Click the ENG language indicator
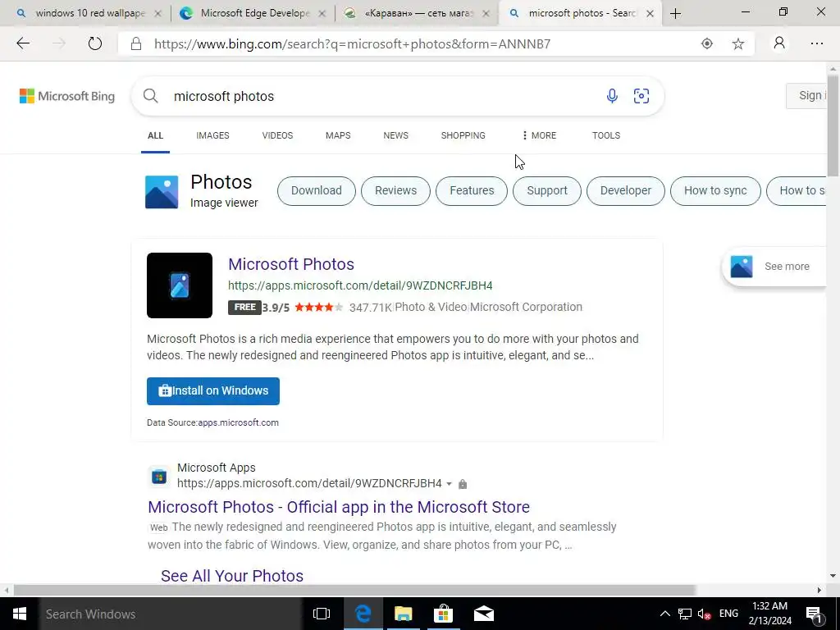The height and width of the screenshot is (630, 840). [728, 614]
